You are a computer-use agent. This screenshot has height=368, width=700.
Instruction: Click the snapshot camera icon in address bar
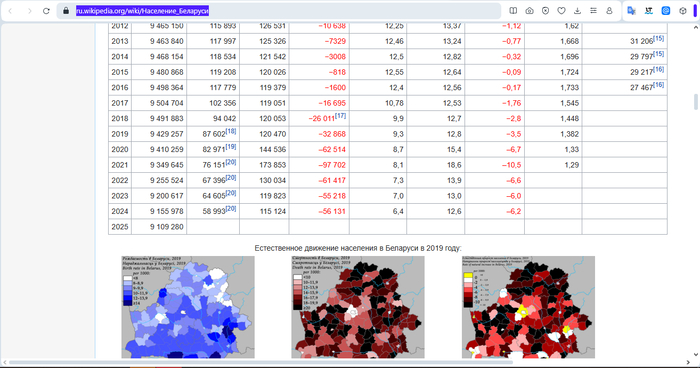tap(529, 11)
